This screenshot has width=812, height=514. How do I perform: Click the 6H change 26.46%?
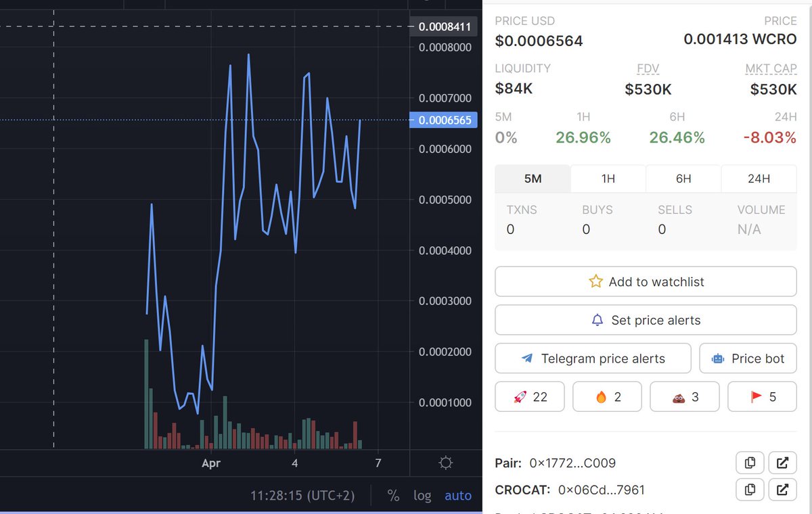677,138
